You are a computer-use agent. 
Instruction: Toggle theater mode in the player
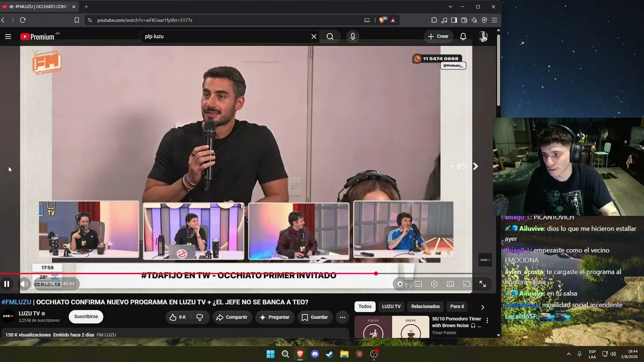tap(450, 284)
